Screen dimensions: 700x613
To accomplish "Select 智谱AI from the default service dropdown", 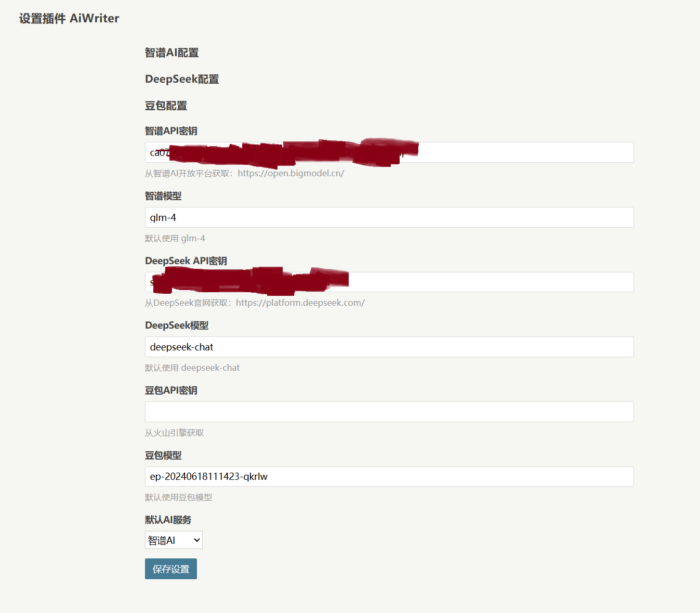I will coord(173,540).
